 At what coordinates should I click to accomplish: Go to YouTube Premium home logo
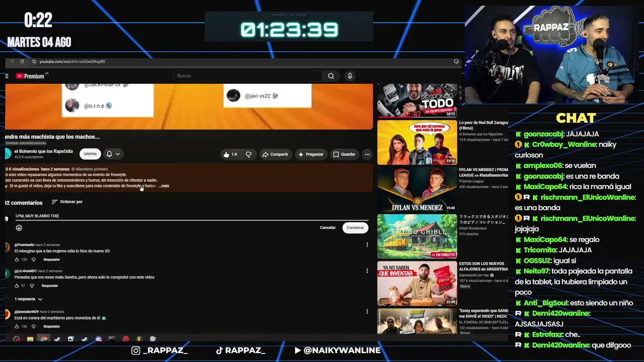click(30, 76)
